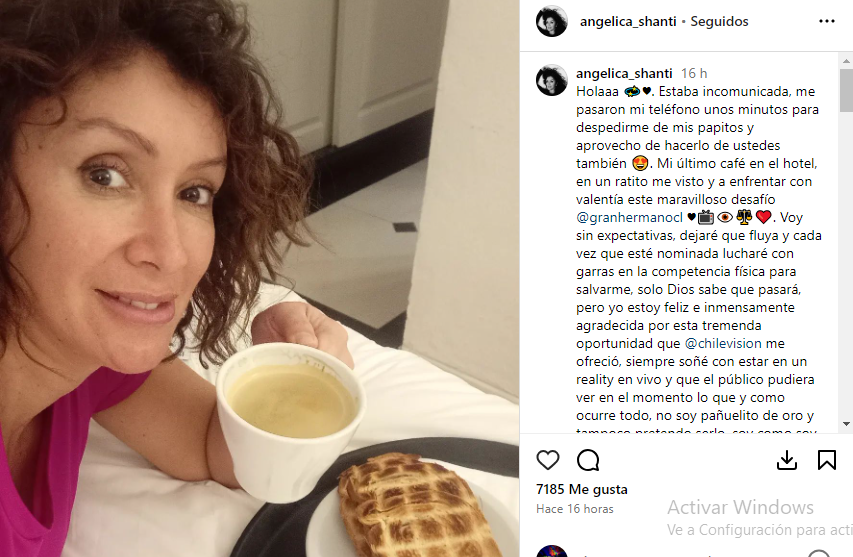The image size is (853, 557).
Task: Open the @chilevision mention link
Action: [723, 343]
